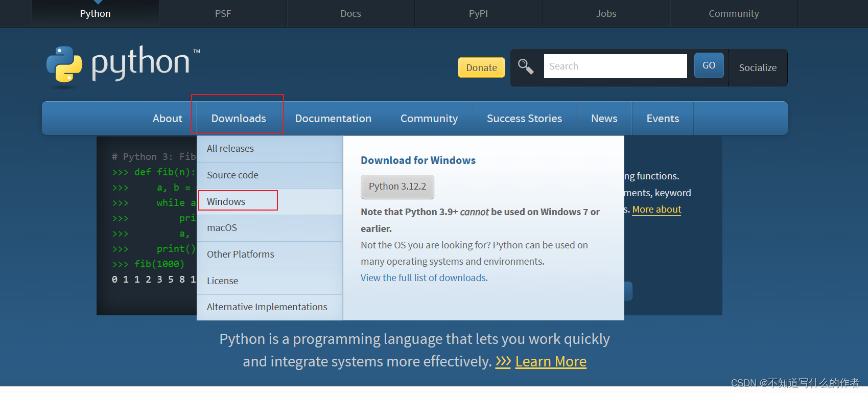Select Windows in the Downloads submenu

pos(270,202)
